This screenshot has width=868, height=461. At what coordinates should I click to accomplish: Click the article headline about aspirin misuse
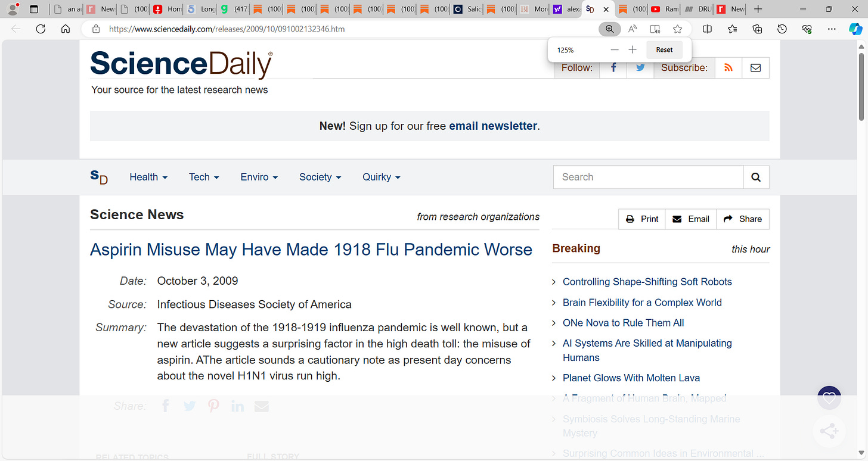click(x=311, y=249)
